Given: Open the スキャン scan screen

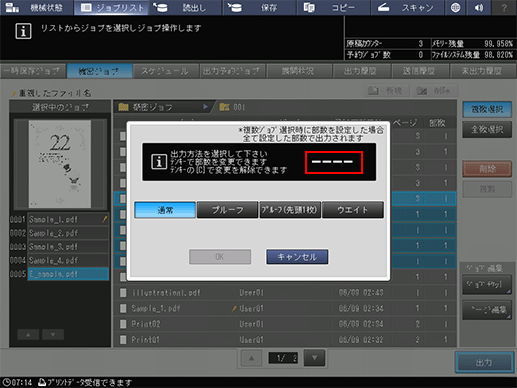Looking at the screenshot, I should pos(407,7).
